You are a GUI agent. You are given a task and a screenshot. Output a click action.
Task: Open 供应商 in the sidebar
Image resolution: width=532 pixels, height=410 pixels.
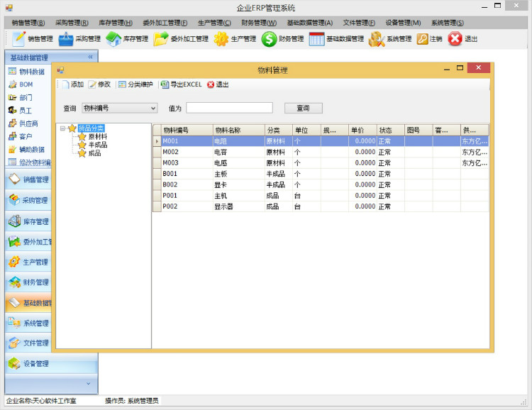coord(23,123)
